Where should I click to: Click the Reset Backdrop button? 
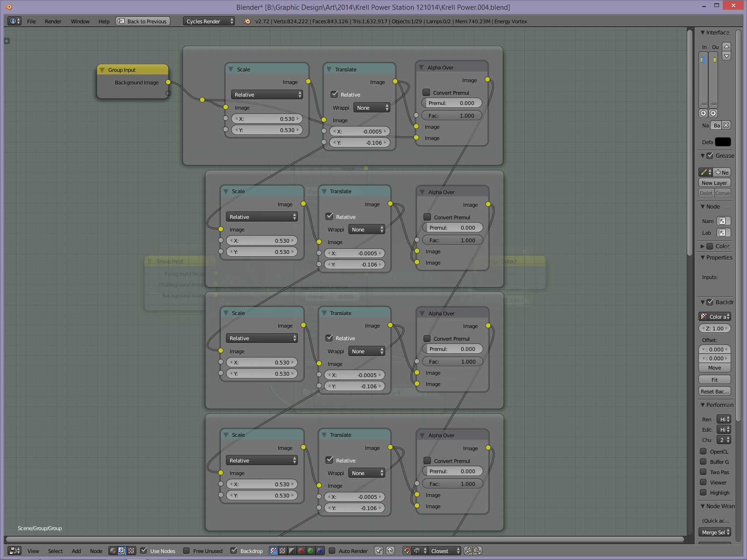(x=715, y=392)
